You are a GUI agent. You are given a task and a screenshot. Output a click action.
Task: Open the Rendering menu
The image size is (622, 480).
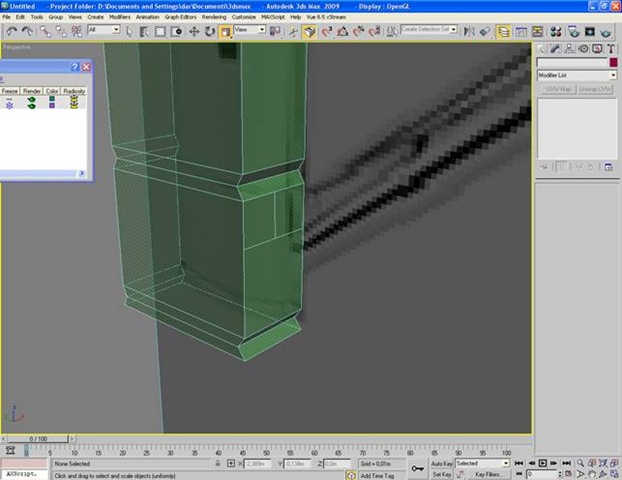213,17
